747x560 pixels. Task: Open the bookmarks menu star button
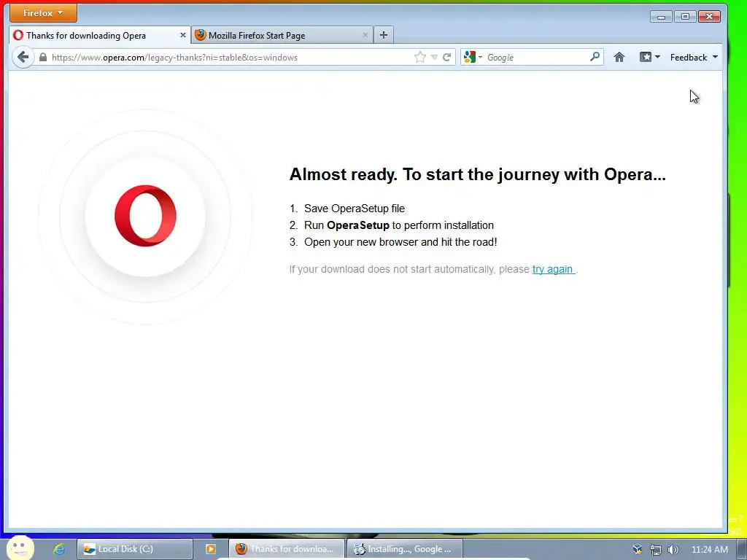tap(649, 57)
